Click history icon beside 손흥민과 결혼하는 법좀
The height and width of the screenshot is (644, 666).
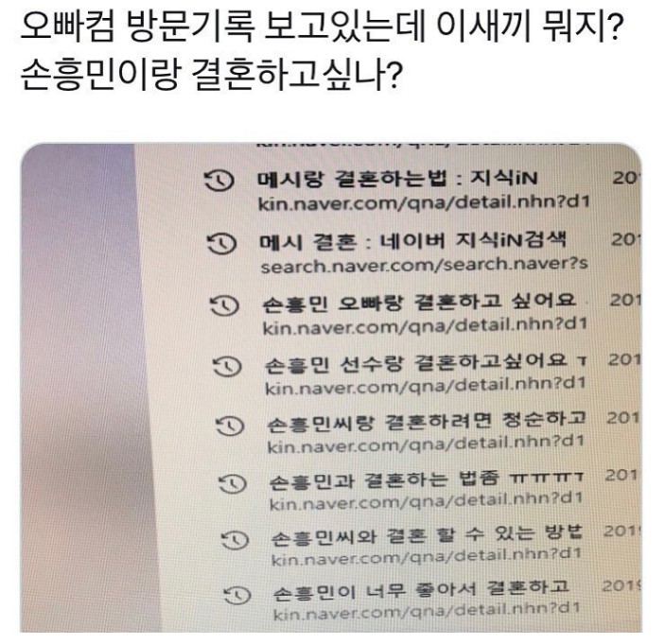point(233,484)
